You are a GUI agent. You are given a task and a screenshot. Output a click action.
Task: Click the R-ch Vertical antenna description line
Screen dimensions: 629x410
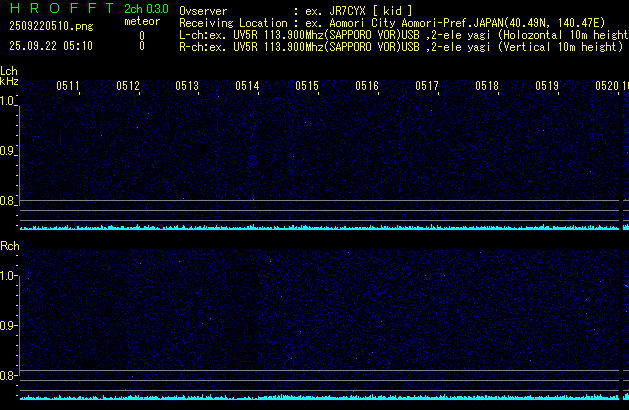[400, 46]
